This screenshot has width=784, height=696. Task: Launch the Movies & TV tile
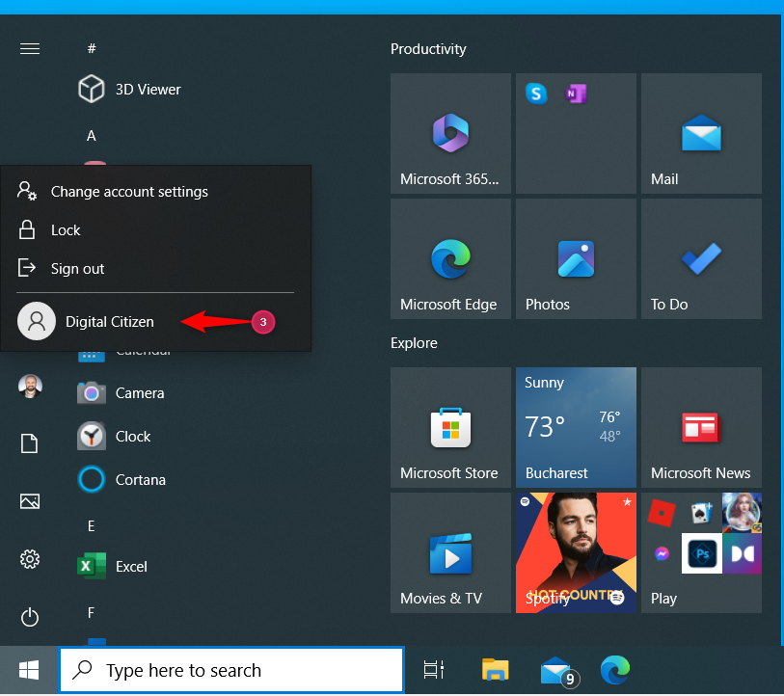coord(450,553)
